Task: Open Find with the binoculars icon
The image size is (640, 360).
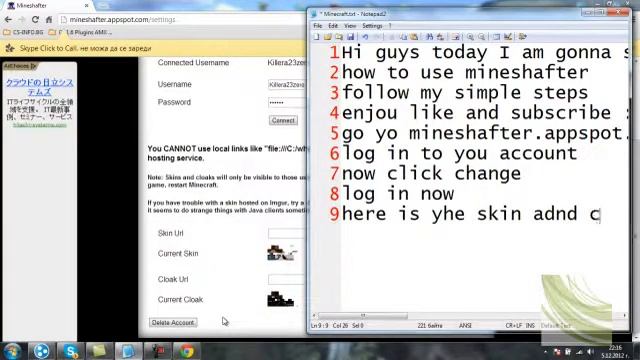Action: click(x=429, y=37)
